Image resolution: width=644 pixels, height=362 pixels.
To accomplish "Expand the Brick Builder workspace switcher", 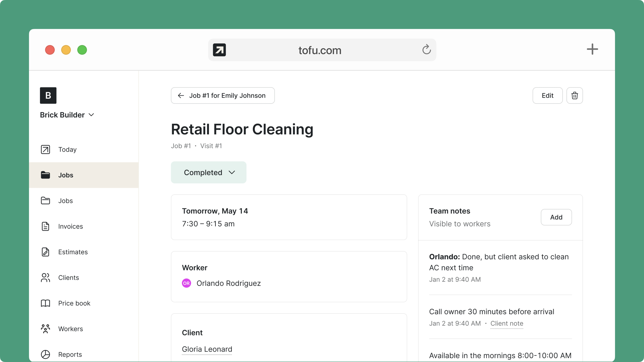I will click(67, 115).
